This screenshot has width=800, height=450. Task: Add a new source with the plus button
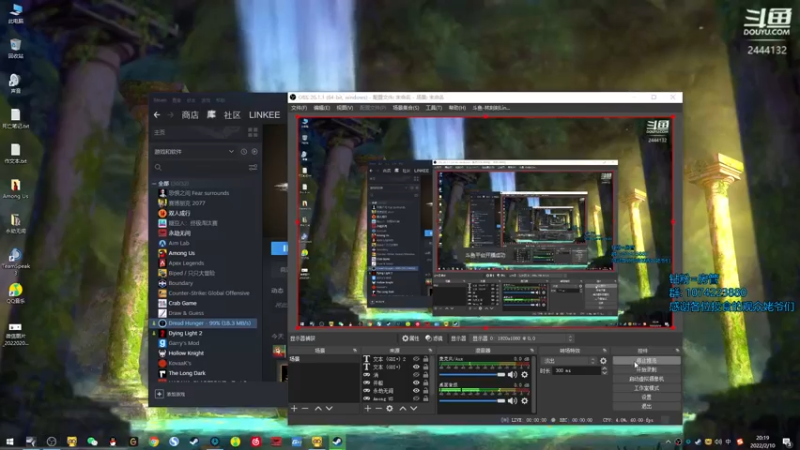[x=367, y=409]
